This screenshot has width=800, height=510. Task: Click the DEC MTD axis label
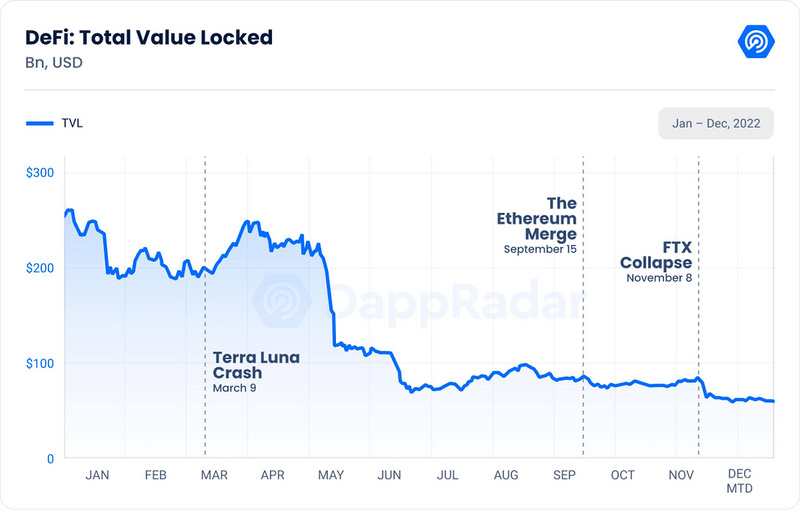point(739,481)
